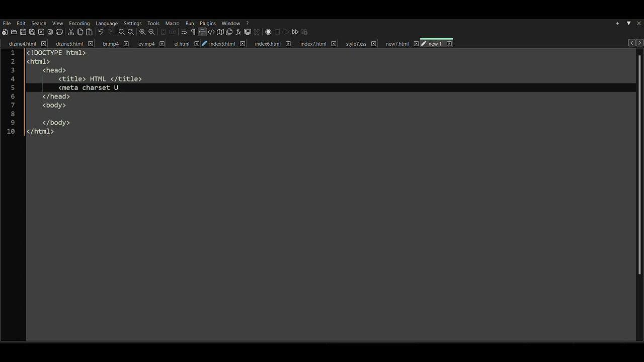
Task: Open the Macro menu
Action: [x=172, y=23]
